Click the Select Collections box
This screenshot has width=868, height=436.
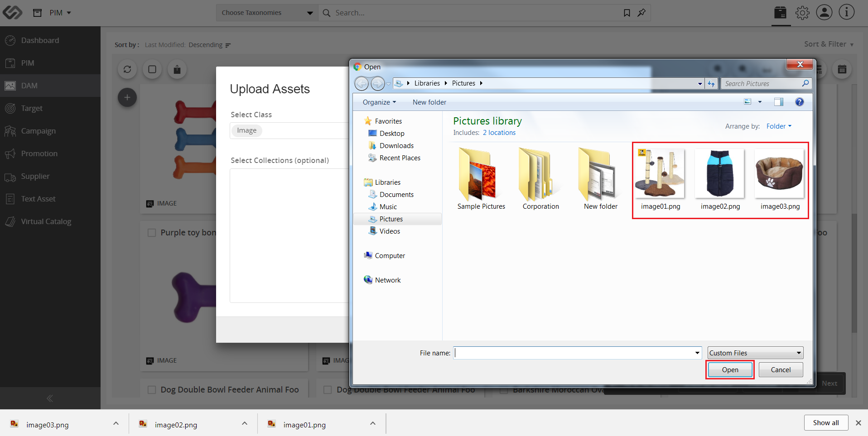coord(289,235)
